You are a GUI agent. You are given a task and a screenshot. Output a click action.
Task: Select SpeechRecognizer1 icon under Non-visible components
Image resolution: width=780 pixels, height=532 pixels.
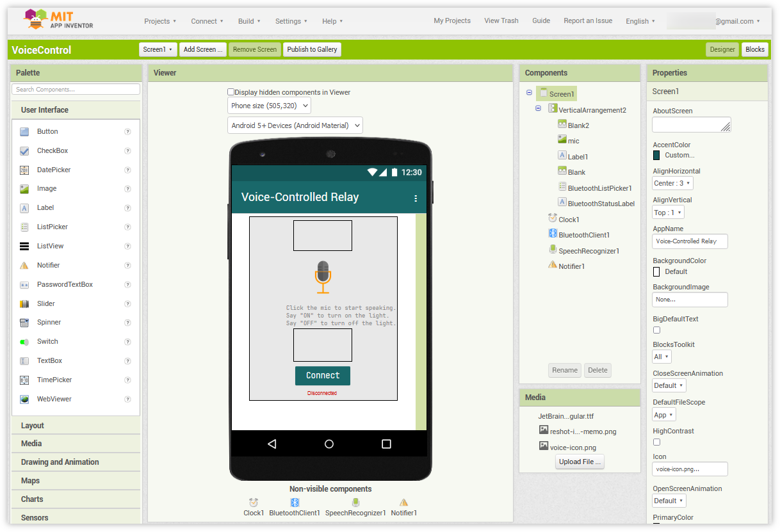355,503
